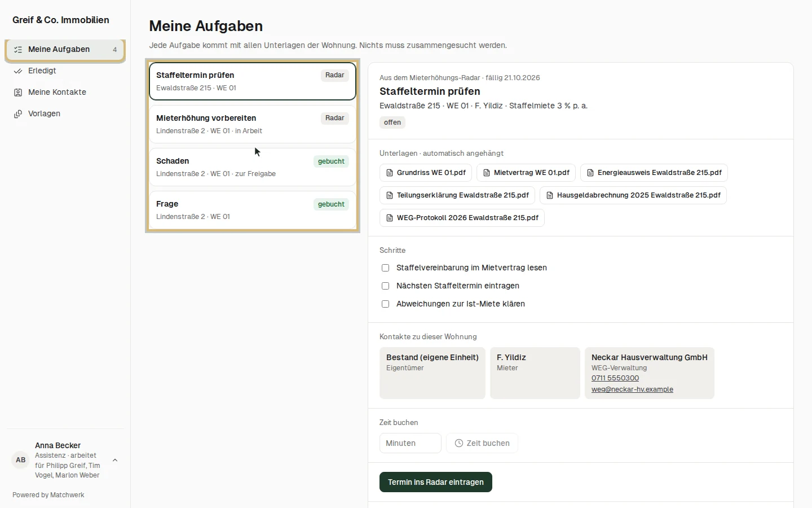812x508 pixels.
Task: Click the offen status badge
Action: (392, 122)
